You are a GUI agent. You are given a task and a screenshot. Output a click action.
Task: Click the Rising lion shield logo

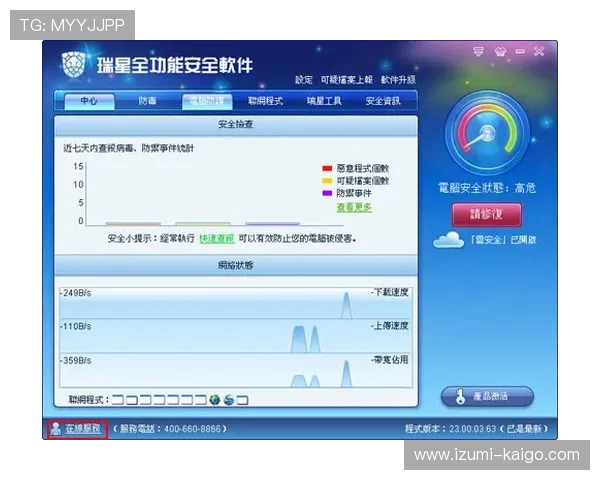pos(73,64)
